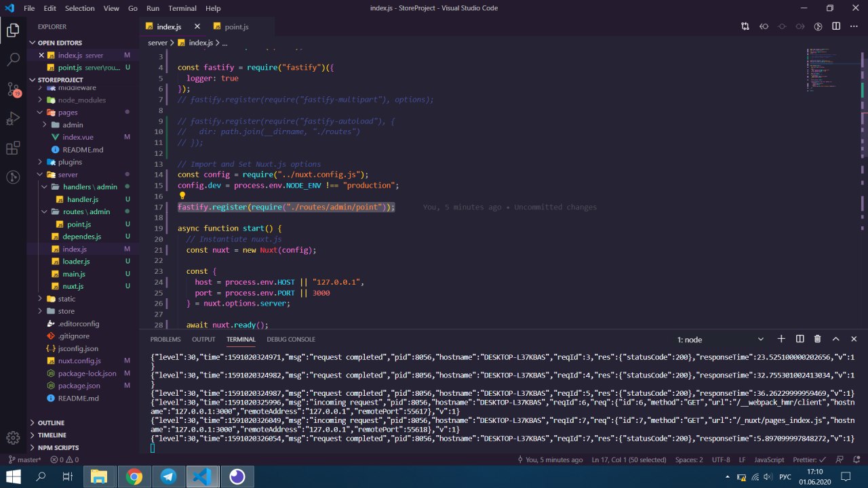Screen dimensions: 868x488
Task: Open Windows taskbar search
Action: (x=41, y=477)
